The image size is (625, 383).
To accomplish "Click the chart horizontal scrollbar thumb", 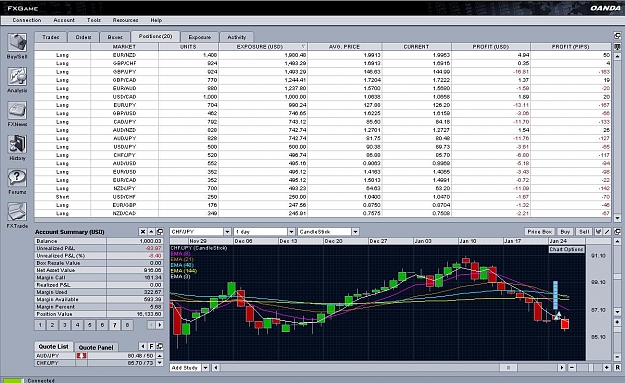I will pos(508,367).
